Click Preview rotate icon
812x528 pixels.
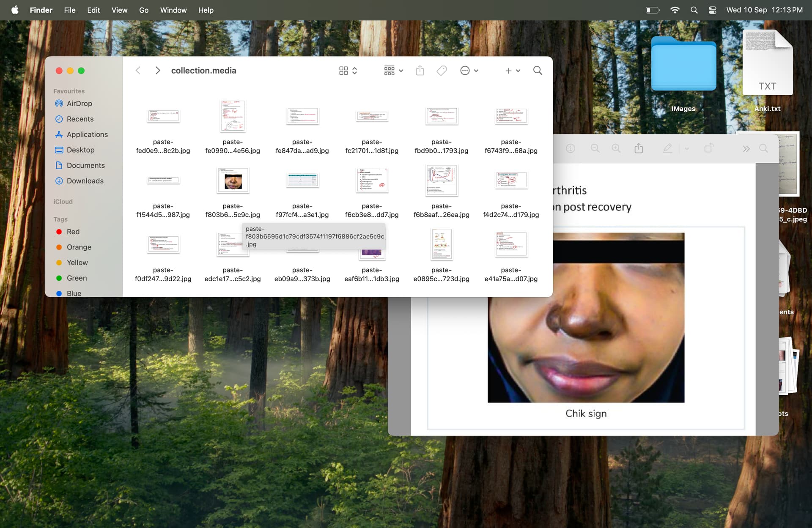708,148
